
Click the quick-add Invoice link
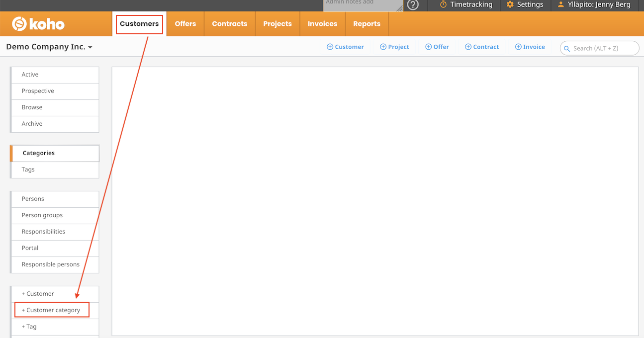[x=530, y=47]
